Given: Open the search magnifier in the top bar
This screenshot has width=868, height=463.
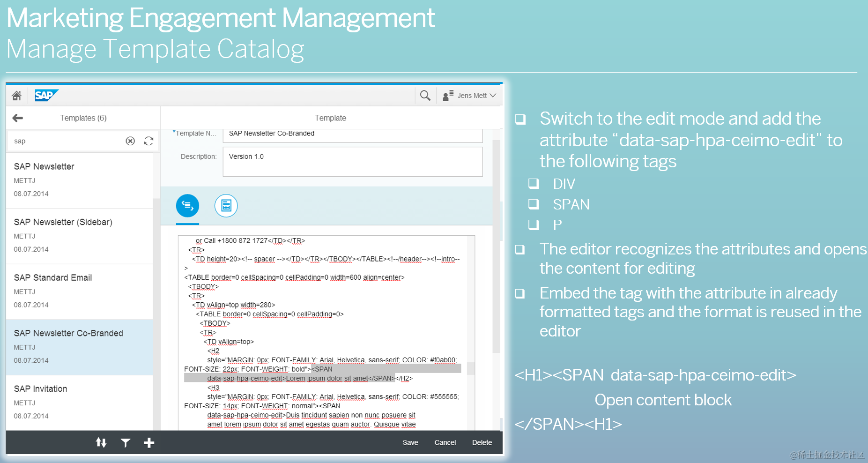Looking at the screenshot, I should click(x=425, y=95).
